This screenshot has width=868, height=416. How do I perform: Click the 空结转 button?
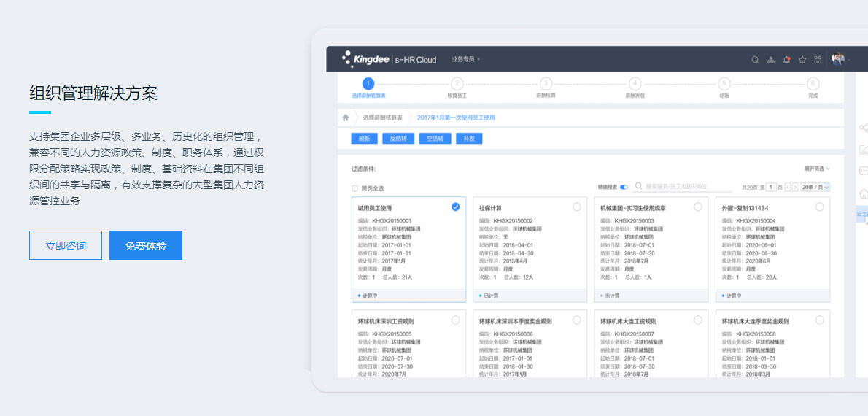click(x=435, y=139)
